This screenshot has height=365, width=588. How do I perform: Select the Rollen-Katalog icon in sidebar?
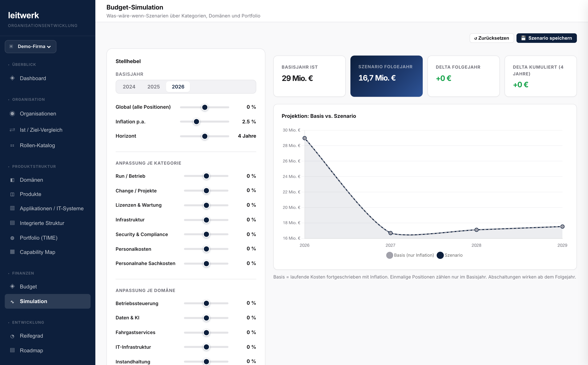click(12, 146)
